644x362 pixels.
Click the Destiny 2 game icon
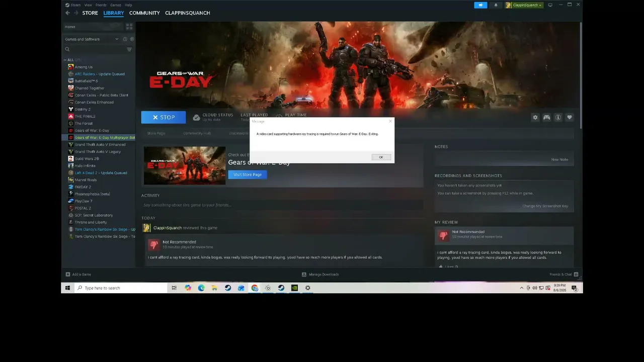click(x=71, y=109)
